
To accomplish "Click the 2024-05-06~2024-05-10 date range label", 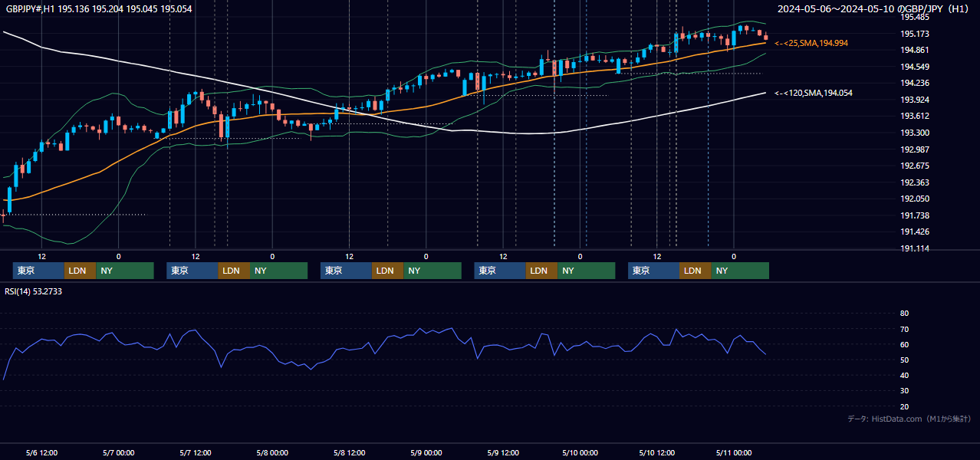I will 874,8.
